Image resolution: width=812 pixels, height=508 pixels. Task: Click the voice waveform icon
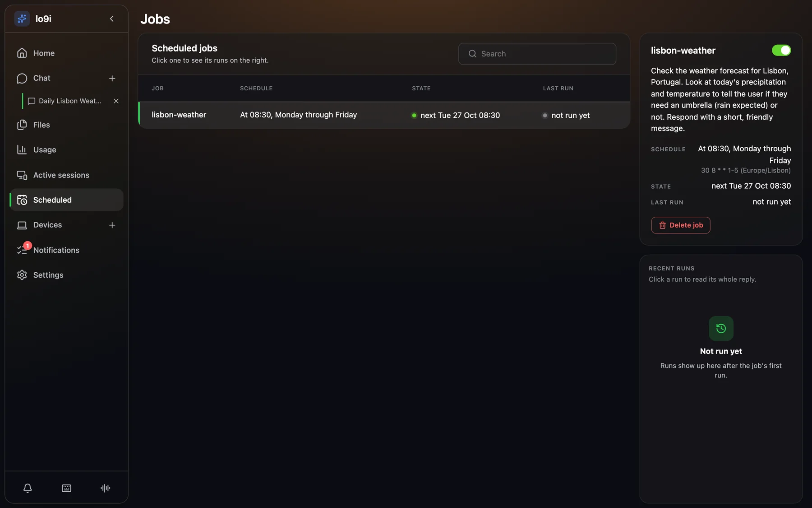click(105, 488)
